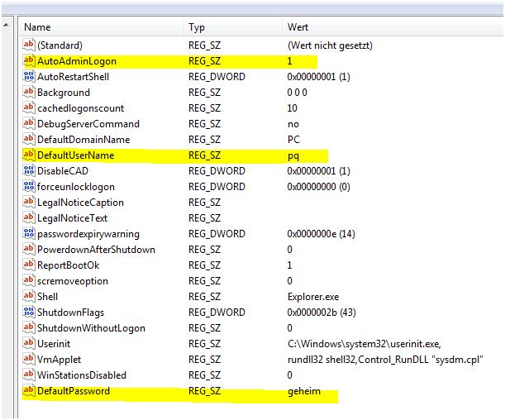Select the WinStationsDisabled value name
Image resolution: width=505 pixels, height=420 pixels.
(82, 375)
